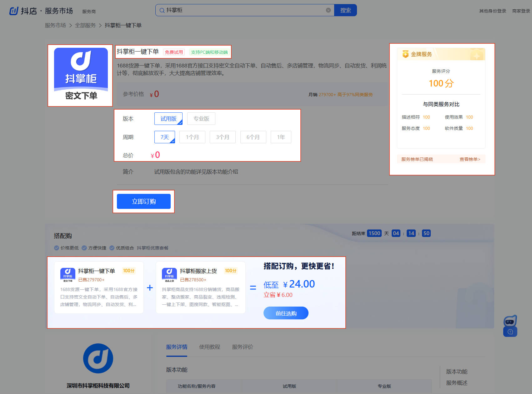Click 其他身份登录 link
Screen dimensions: 532x394
coord(493,11)
